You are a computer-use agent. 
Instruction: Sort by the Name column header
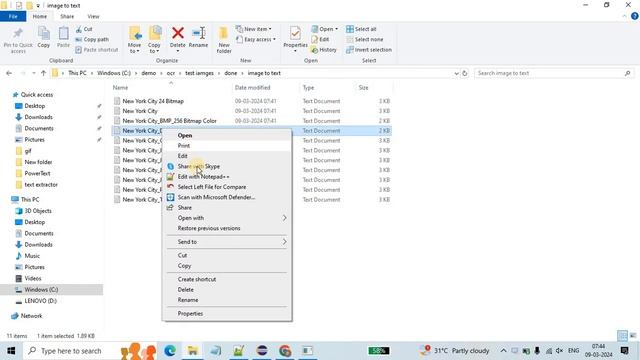pos(120,88)
